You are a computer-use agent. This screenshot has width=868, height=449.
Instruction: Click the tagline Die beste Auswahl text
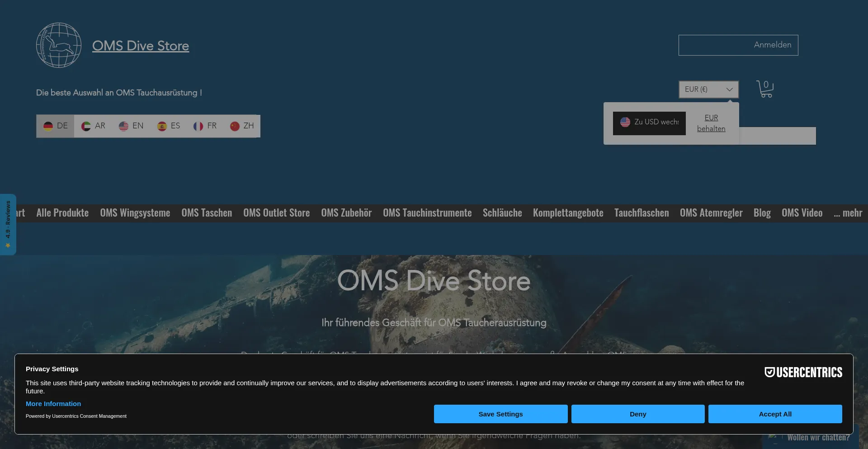click(x=119, y=93)
